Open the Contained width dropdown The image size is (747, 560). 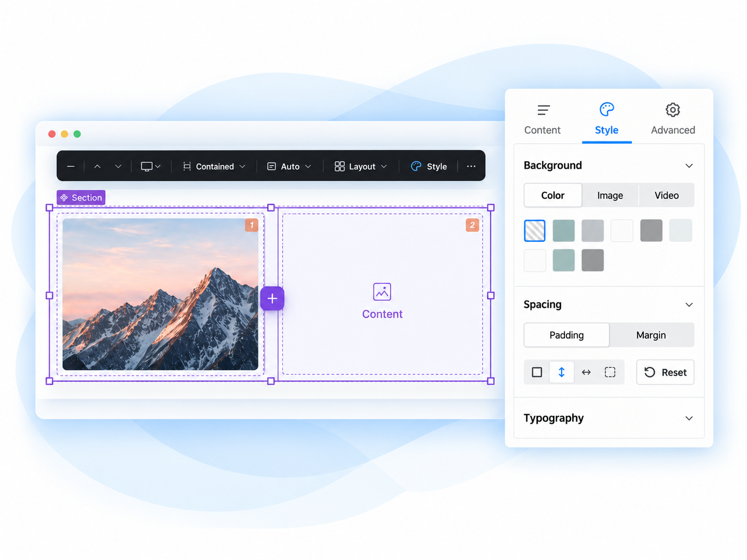click(x=214, y=167)
